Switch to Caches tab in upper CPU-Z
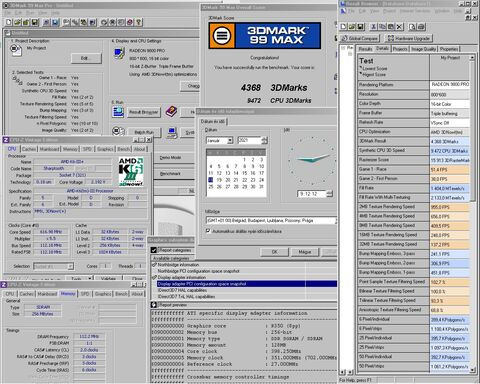 tap(28, 149)
